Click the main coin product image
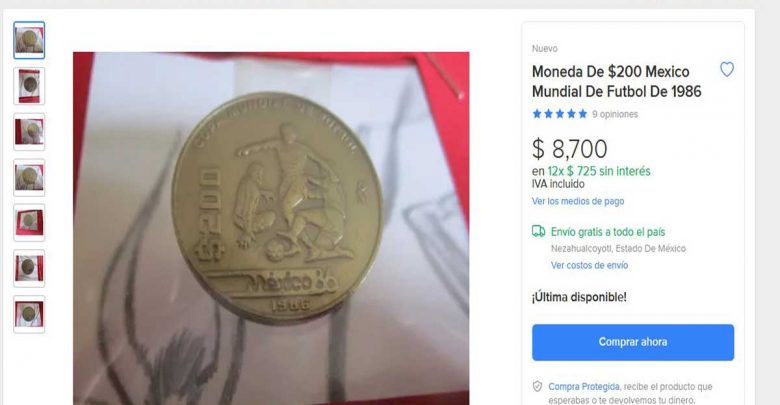Viewport: 780px width, 405px height. [x=271, y=228]
